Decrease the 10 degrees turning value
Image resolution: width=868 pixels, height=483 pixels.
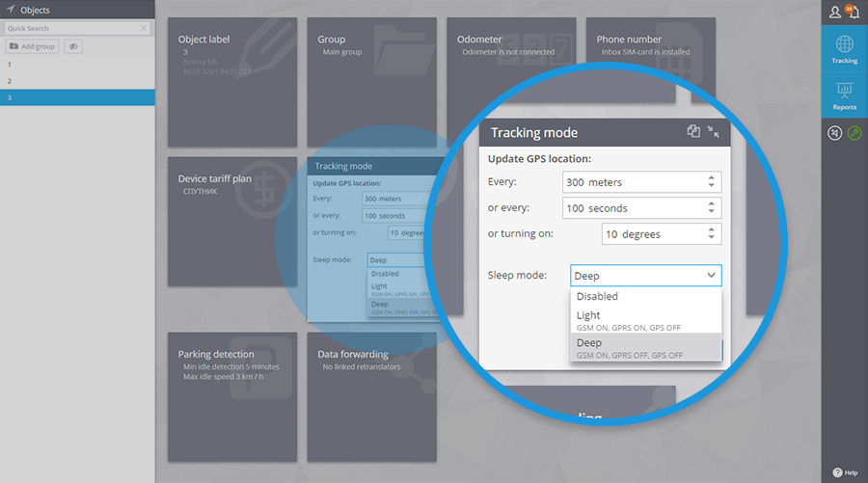click(712, 237)
